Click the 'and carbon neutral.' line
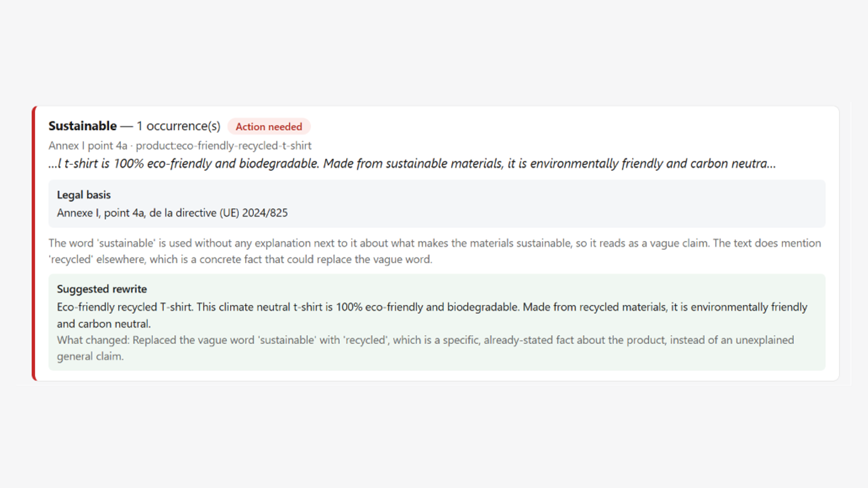Image resolution: width=868 pixels, height=488 pixels. click(x=104, y=324)
